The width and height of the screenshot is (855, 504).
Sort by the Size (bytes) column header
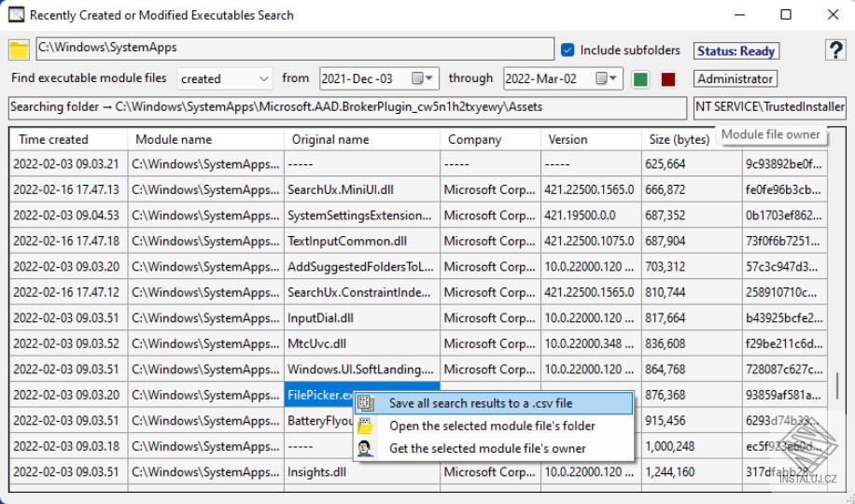[x=679, y=140]
